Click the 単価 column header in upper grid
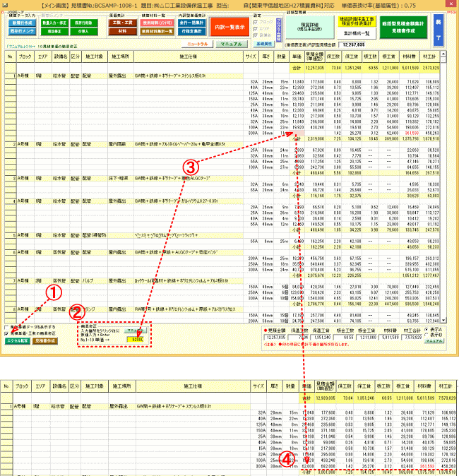Viewport: 459px width, 476px height. 297,56
